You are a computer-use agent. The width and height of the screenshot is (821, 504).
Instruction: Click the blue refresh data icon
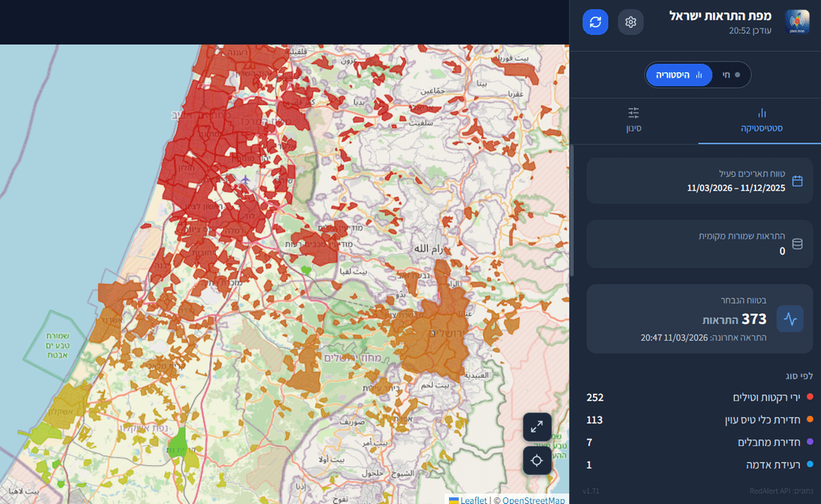click(x=595, y=22)
